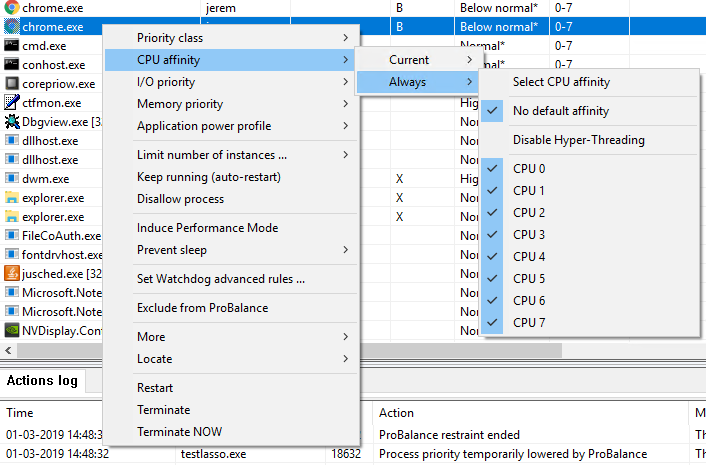Choose Restart from context menu
Viewport: 706px width, 465px height.
(x=231, y=388)
